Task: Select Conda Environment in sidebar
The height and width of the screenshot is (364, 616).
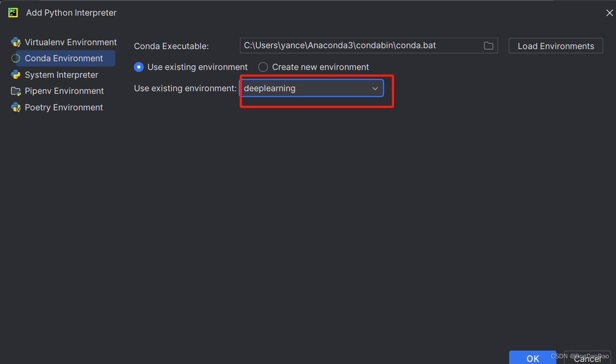Action: [x=63, y=58]
